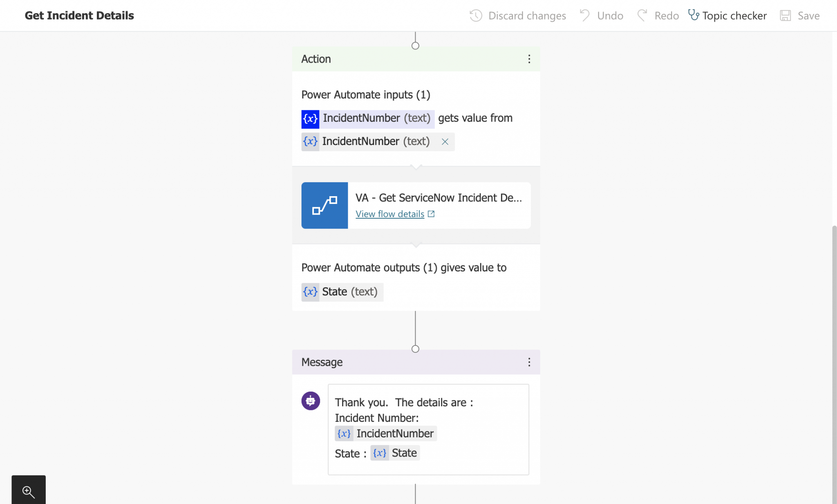The image size is (837, 504).
Task: Select the Redo icon in the toolbar
Action: 642,15
